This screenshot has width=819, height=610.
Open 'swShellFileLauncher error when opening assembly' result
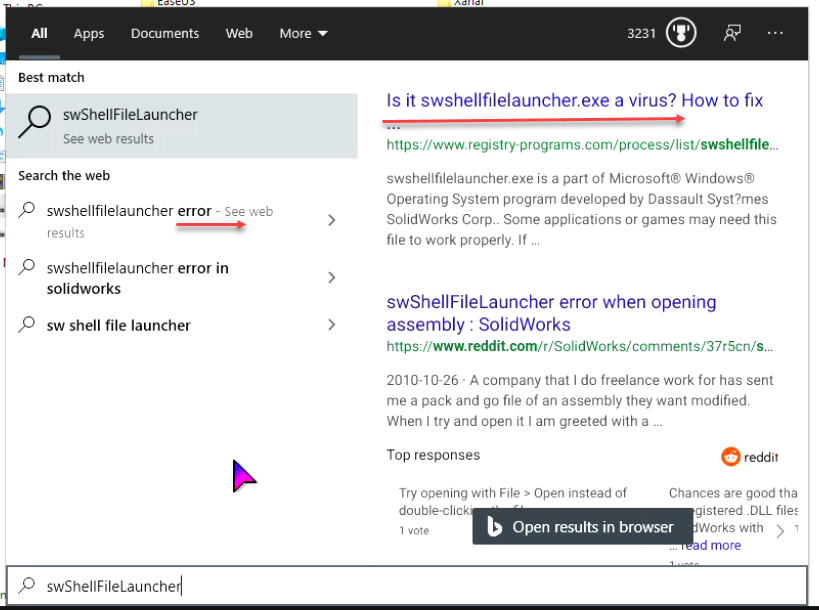[551, 313]
